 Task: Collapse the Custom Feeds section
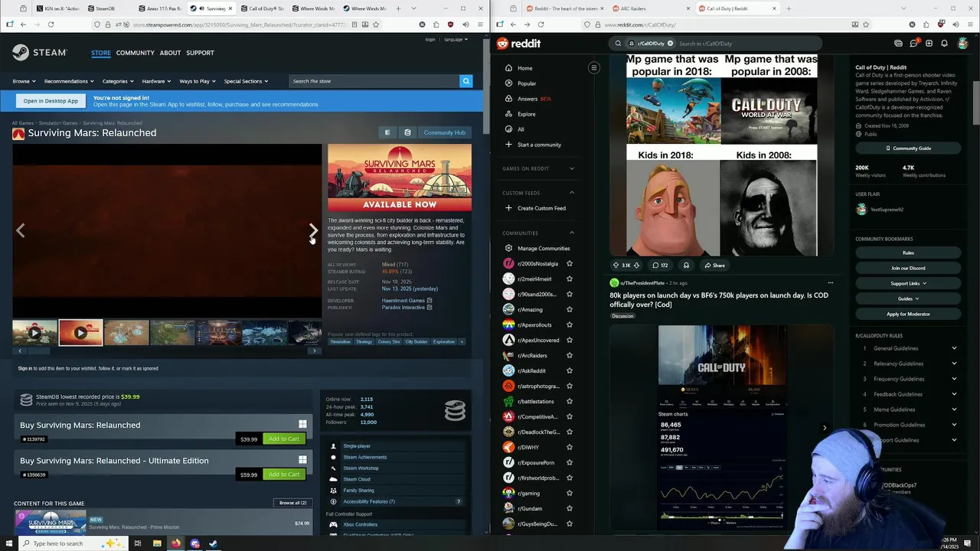coord(571,193)
